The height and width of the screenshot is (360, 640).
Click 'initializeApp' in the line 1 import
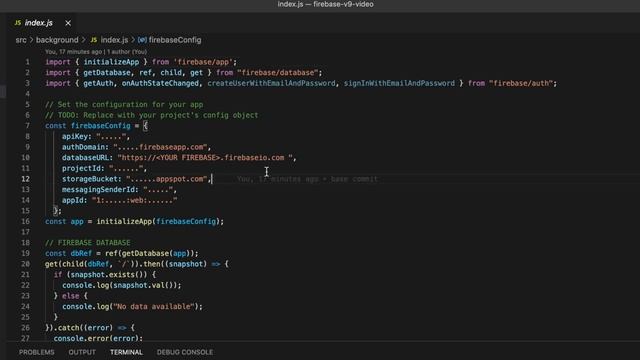click(x=111, y=62)
